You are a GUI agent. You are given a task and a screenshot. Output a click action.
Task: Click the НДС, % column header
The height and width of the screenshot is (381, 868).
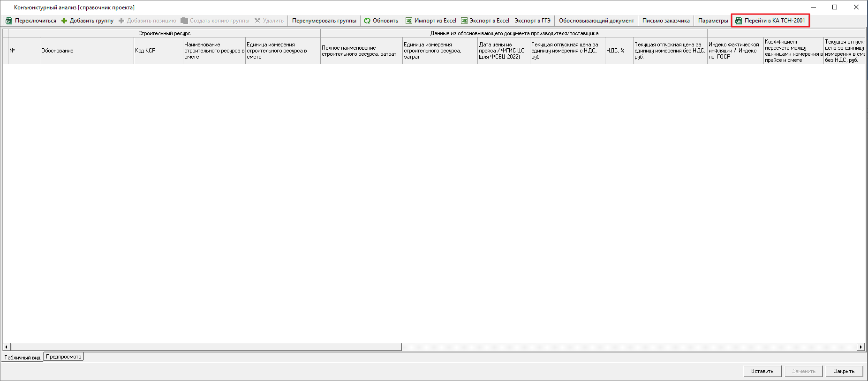[x=619, y=51]
